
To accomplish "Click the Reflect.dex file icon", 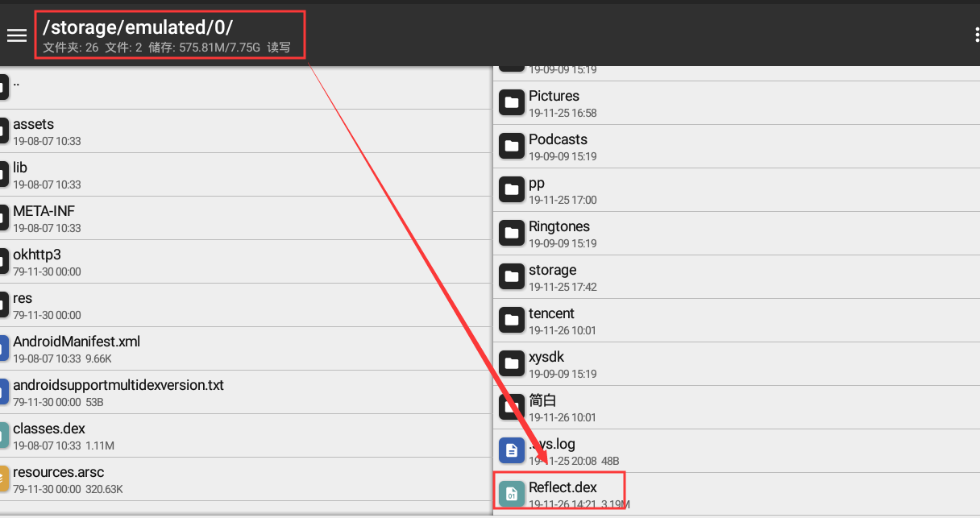I will point(511,494).
